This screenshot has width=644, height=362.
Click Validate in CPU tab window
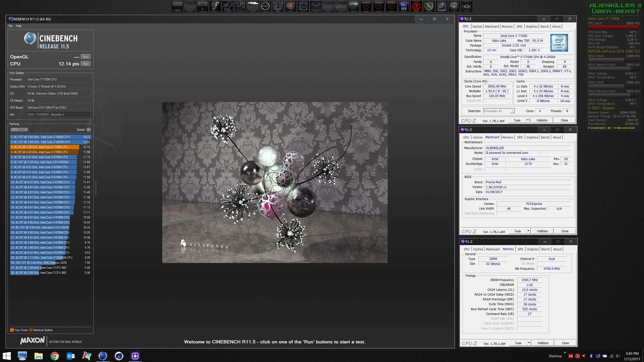tap(542, 120)
